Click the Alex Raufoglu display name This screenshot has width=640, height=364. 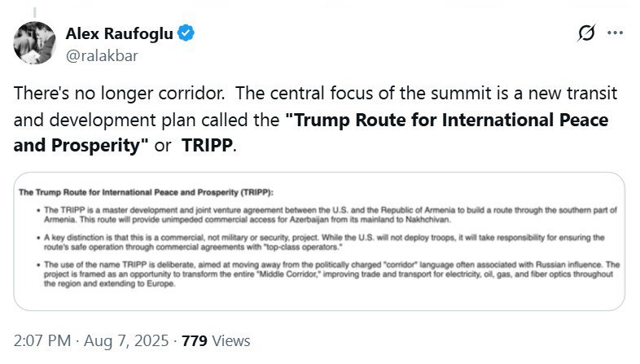(x=119, y=33)
